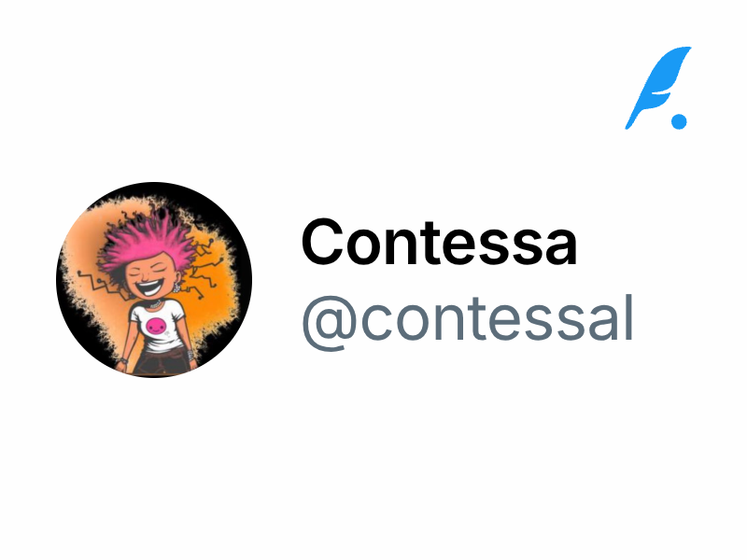Click the blue dot beside the feather
The width and height of the screenshot is (747, 560).
point(679,121)
